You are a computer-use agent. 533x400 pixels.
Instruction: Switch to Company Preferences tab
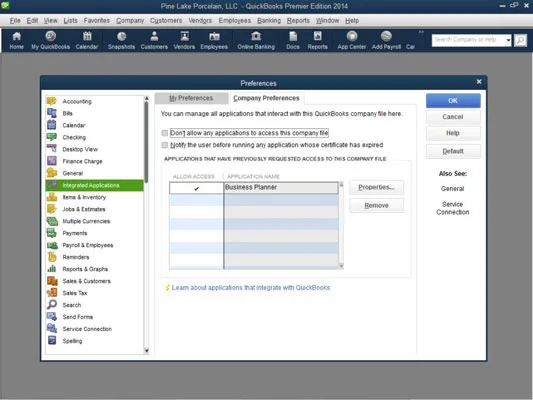click(x=266, y=98)
